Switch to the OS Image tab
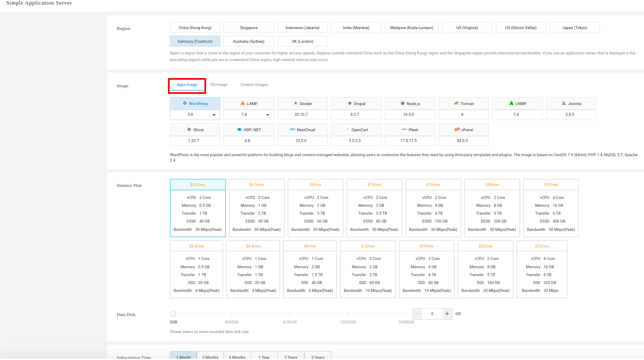The height and width of the screenshot is (360, 644). (219, 85)
